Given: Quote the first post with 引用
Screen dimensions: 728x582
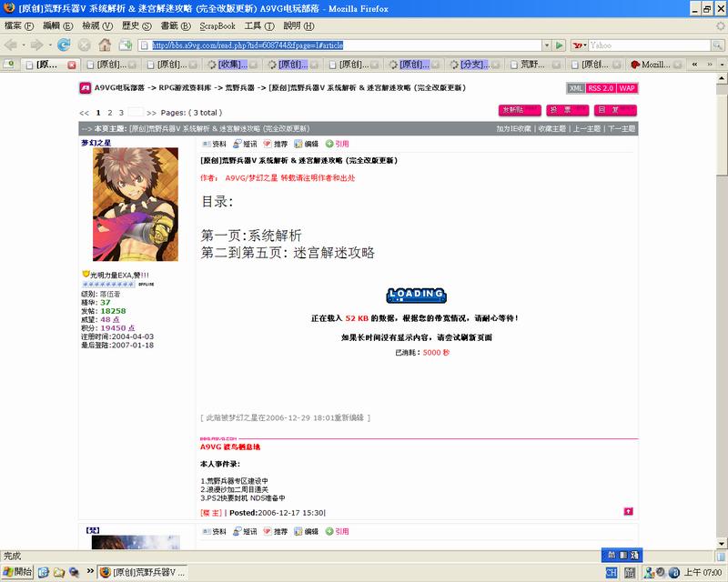Looking at the screenshot, I should (x=337, y=144).
